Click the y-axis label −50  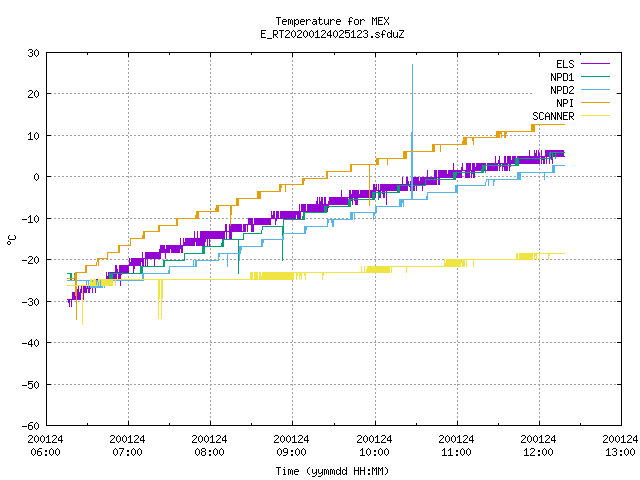31,384
